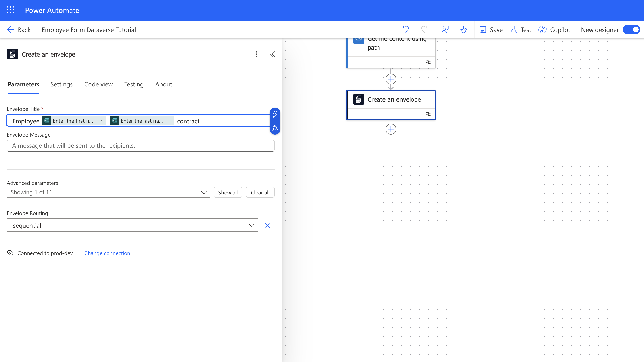The width and height of the screenshot is (644, 362).
Task: Click into the Envelope Message field
Action: (140, 146)
